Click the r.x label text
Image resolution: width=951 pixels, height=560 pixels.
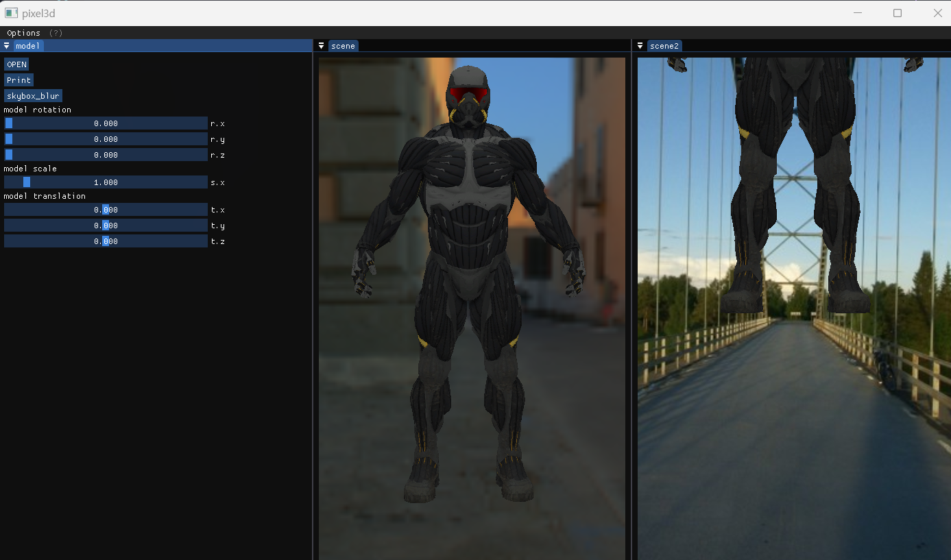click(x=217, y=123)
